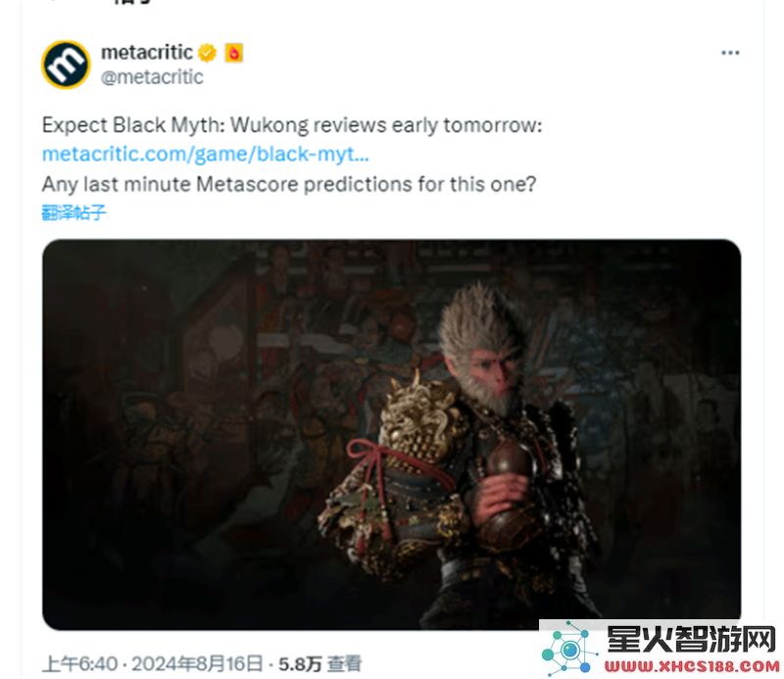Click the cut-off post header at top
This screenshot has width=784, height=679.
[x=133, y=3]
